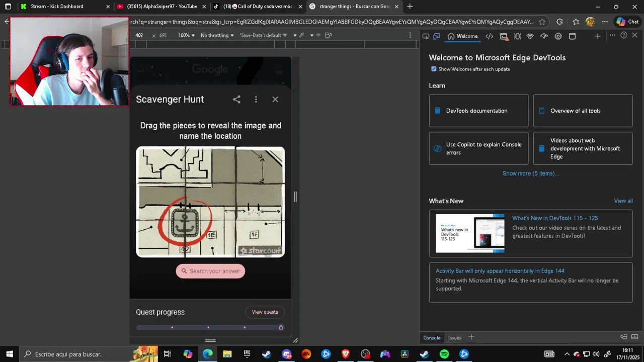Click the starcourt puzzle piece

(x=260, y=250)
